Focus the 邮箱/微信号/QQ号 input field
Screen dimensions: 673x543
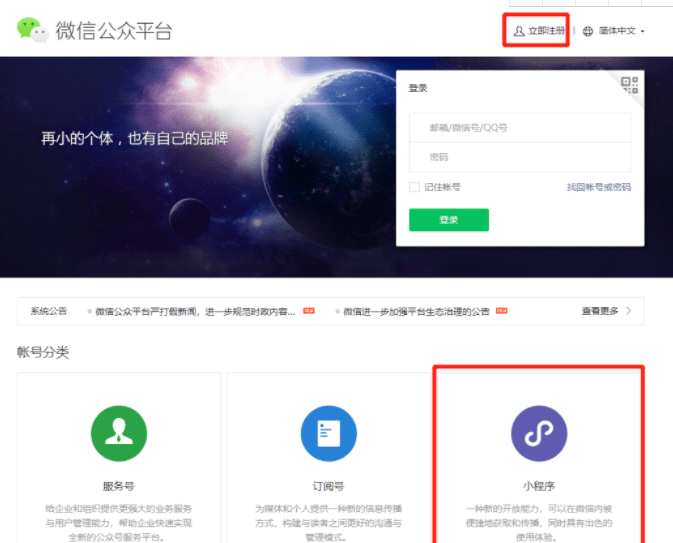(x=520, y=127)
